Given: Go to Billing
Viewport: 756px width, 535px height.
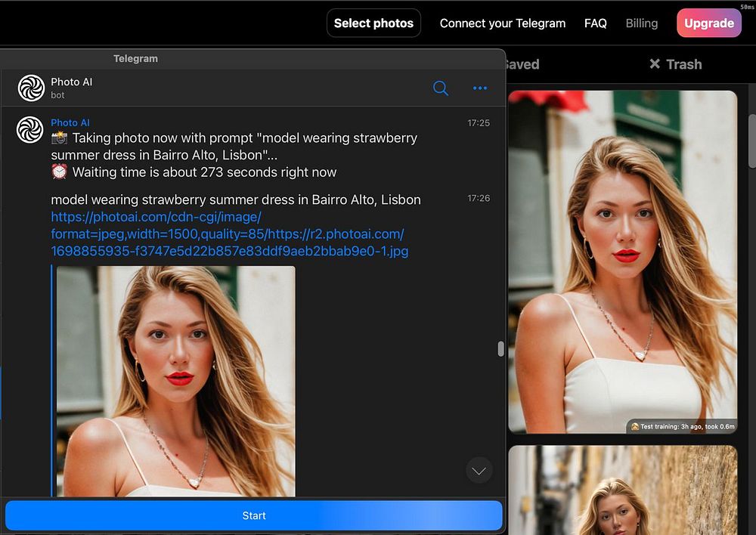Looking at the screenshot, I should click(x=641, y=23).
